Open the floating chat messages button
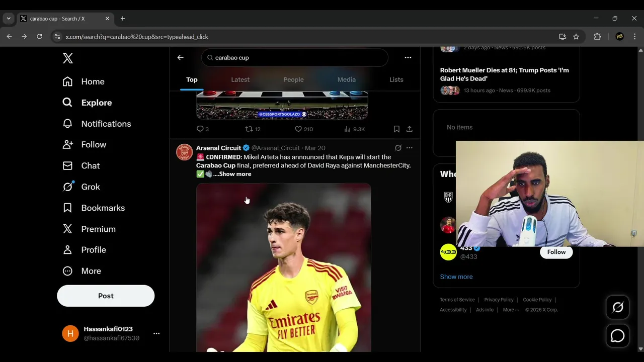 point(617,336)
